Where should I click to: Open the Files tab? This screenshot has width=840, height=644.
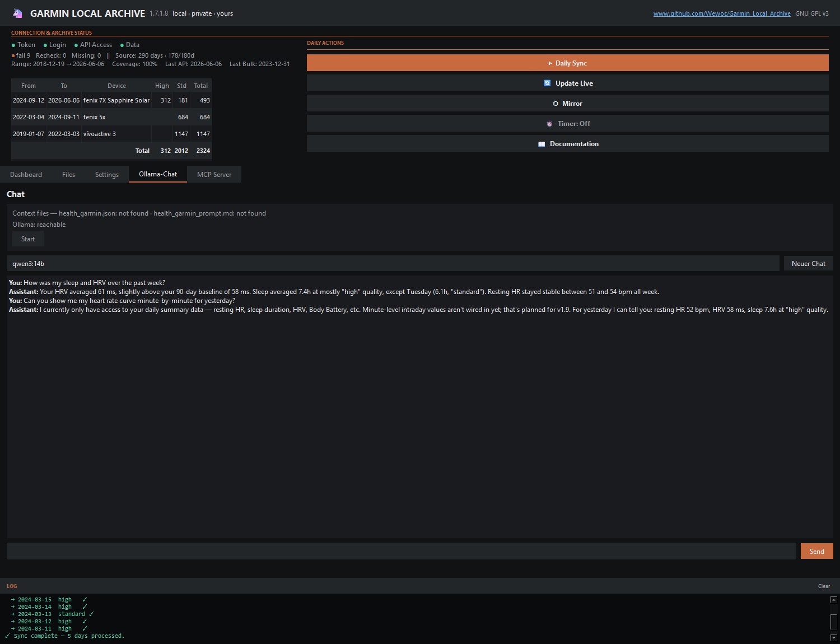(x=68, y=174)
